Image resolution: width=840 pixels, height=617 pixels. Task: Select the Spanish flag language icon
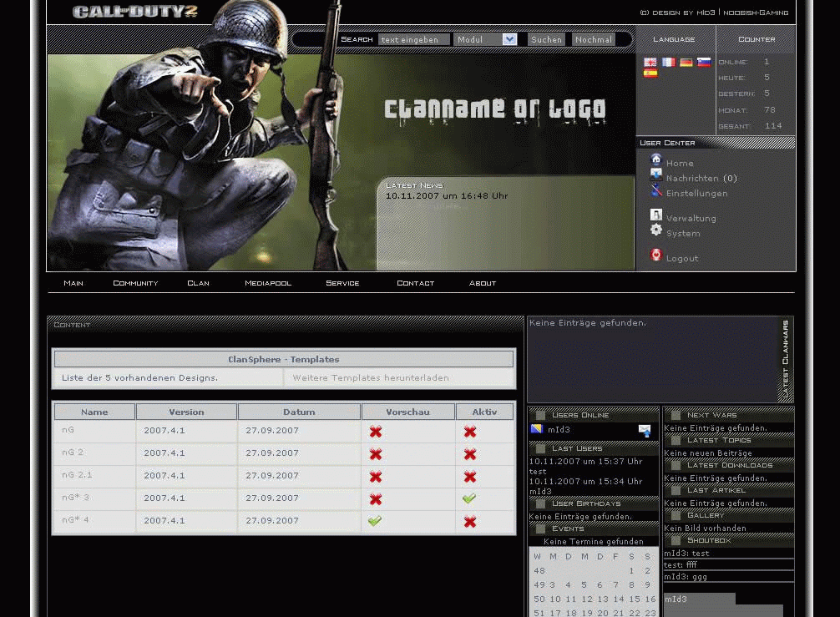650,73
